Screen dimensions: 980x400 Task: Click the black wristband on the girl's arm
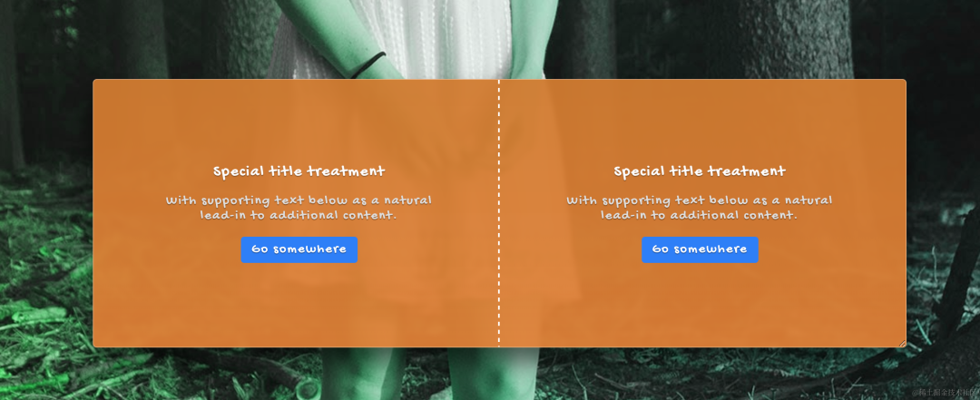pyautogui.click(x=368, y=64)
